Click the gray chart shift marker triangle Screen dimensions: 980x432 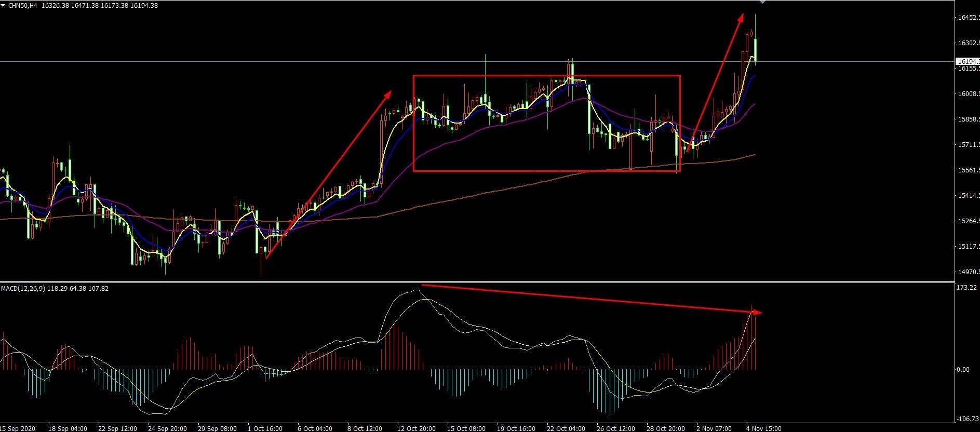[762, 2]
